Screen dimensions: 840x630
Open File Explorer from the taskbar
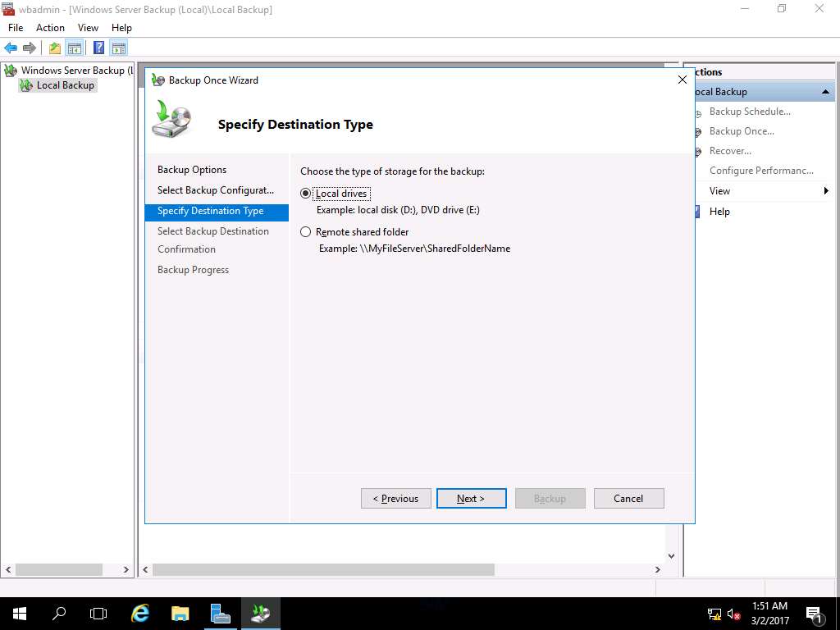(180, 614)
